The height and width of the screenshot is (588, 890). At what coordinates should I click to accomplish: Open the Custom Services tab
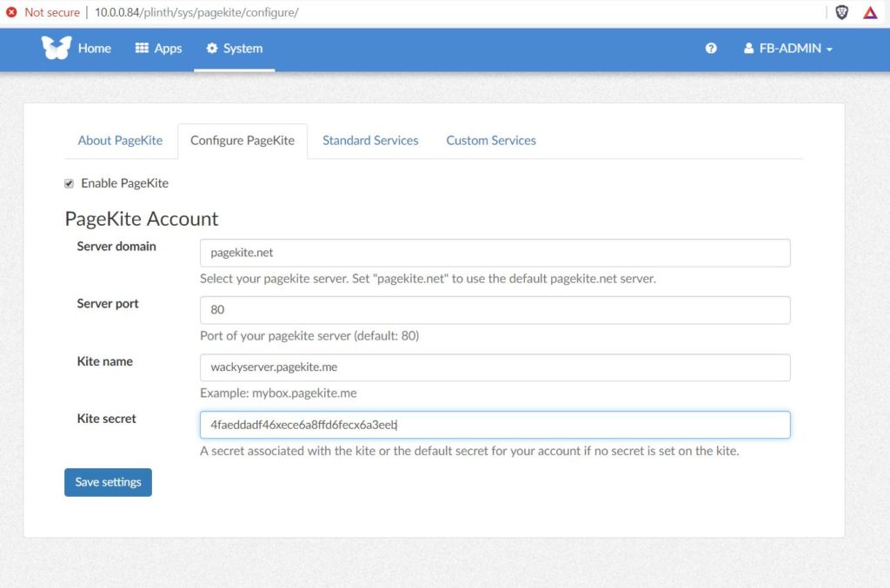click(x=491, y=141)
